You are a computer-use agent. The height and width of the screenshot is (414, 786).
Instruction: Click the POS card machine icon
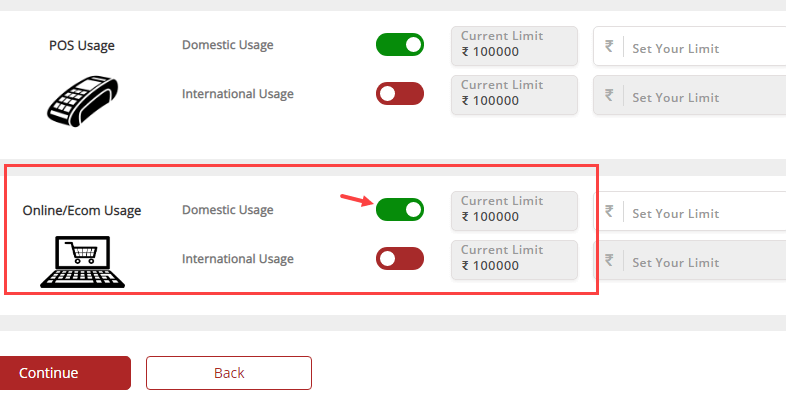coord(83,101)
